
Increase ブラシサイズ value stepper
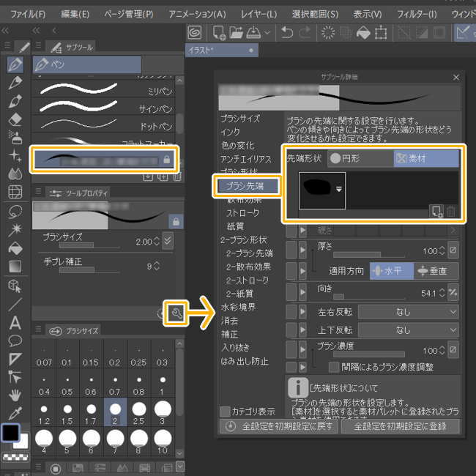157,239
